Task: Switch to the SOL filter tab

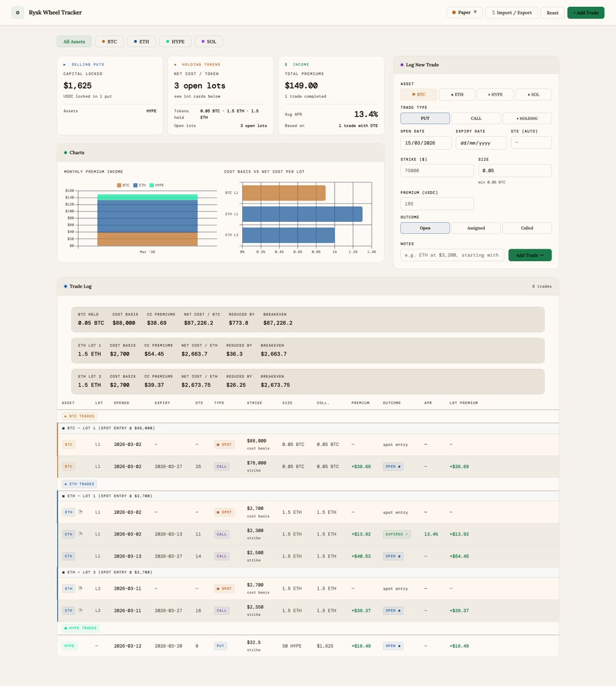Action: [209, 42]
